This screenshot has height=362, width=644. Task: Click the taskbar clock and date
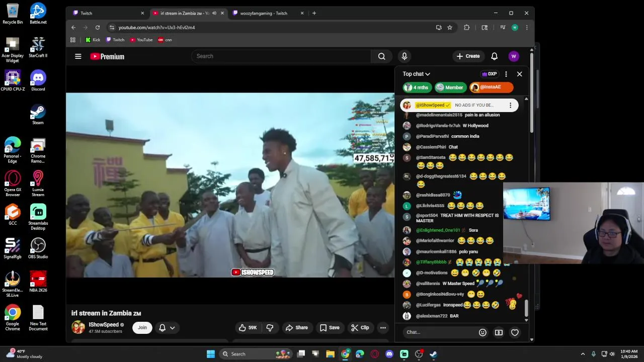pos(629,354)
